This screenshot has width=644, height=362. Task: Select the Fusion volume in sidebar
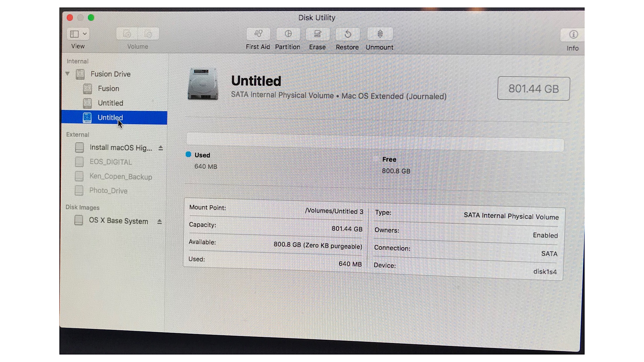click(108, 88)
